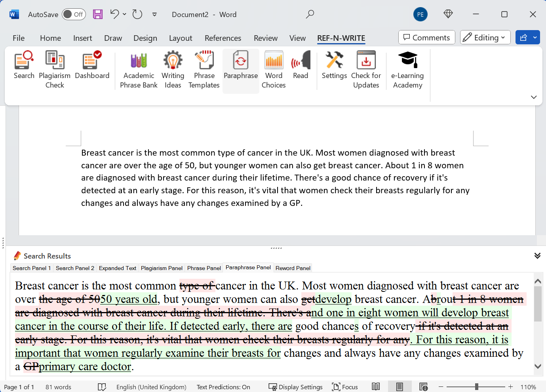Open the Plagiarism Check tool
The image size is (546, 392).
click(x=54, y=67)
